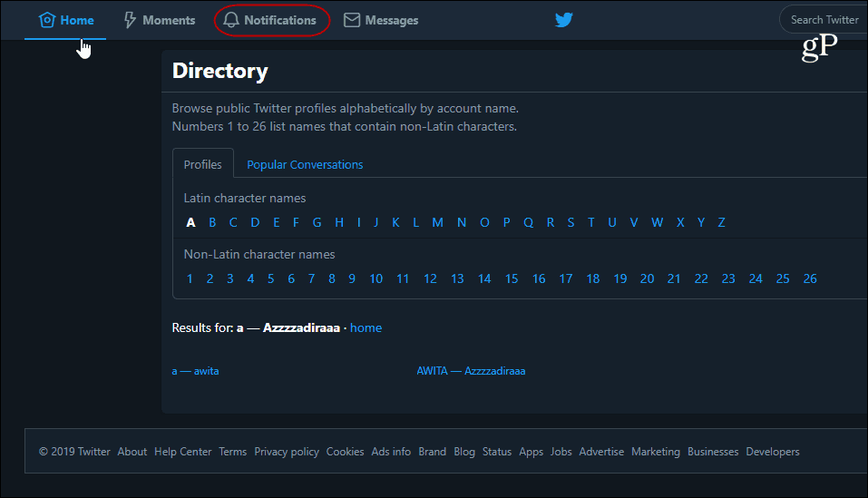Select the Profiles tab
Viewport: 868px width, 498px height.
[202, 165]
